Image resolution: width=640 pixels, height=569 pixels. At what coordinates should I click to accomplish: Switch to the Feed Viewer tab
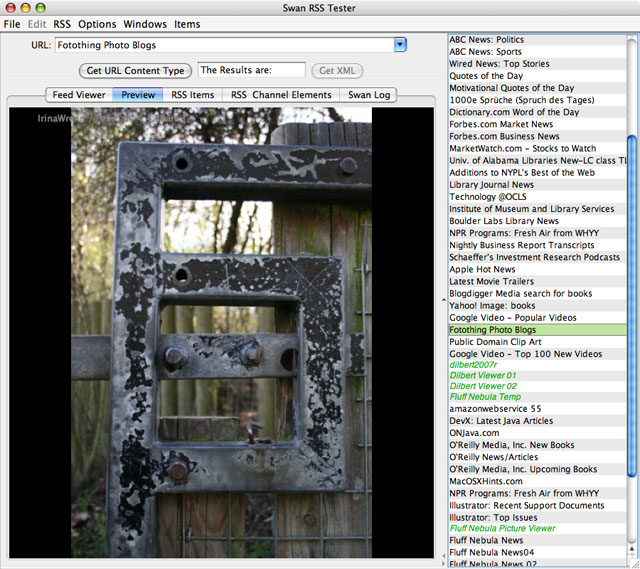pyautogui.click(x=79, y=95)
